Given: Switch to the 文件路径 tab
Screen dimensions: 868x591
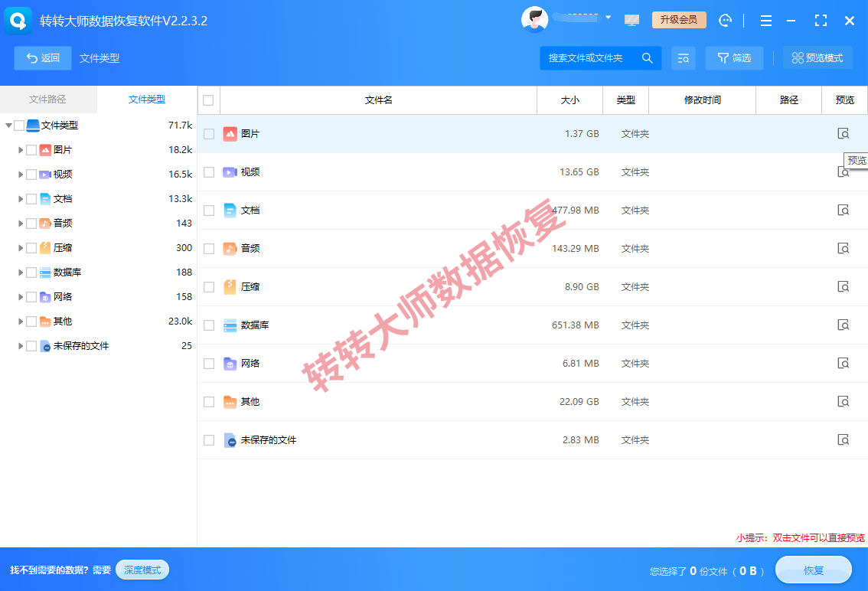Looking at the screenshot, I should 47,100.
